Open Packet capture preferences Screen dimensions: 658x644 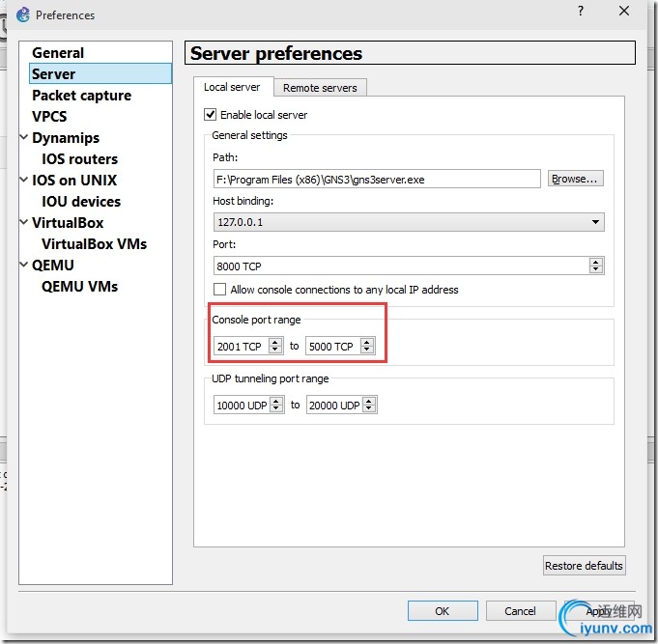tap(81, 96)
